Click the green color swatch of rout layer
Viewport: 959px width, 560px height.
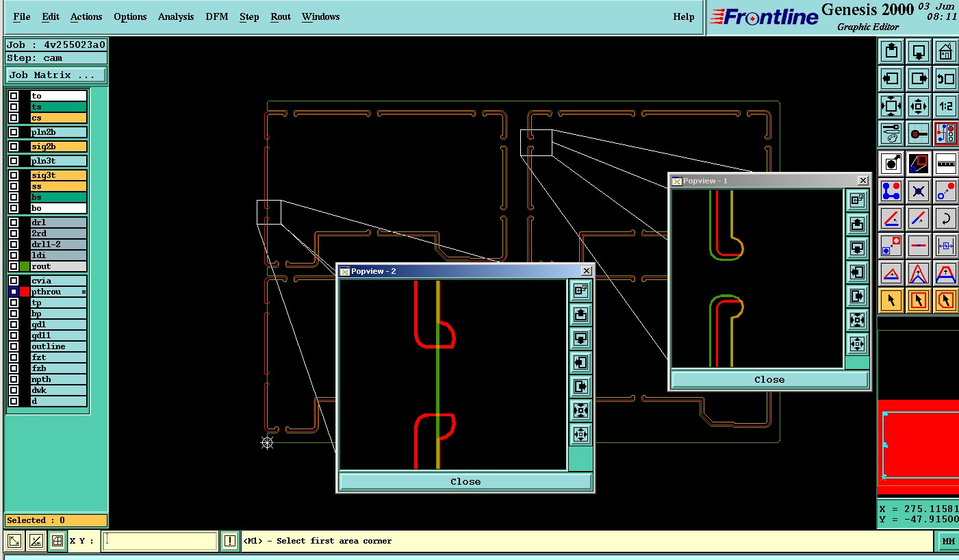(x=25, y=266)
